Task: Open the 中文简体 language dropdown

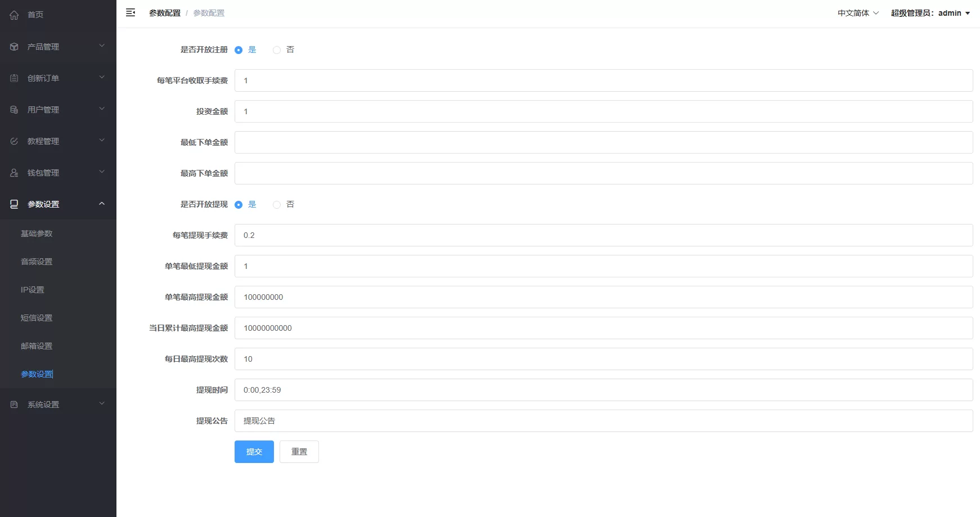Action: pos(857,13)
